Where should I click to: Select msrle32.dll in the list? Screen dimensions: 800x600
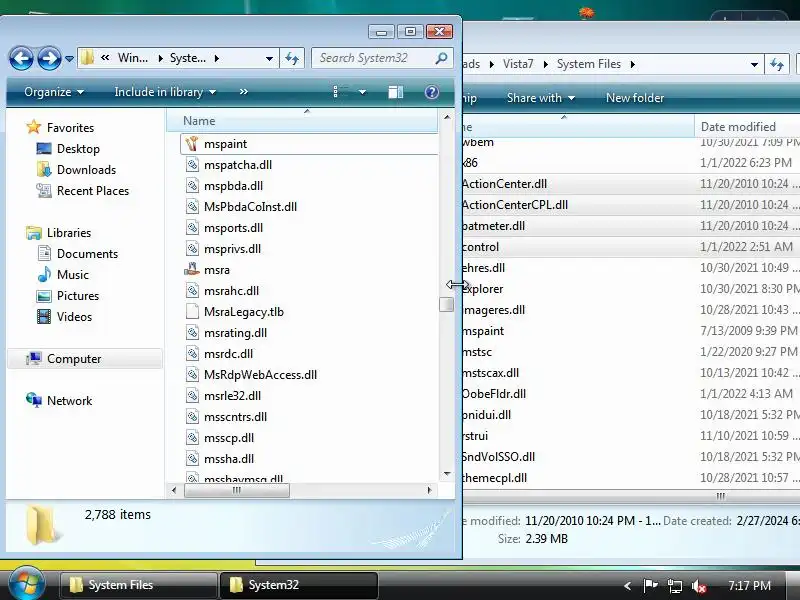point(232,395)
